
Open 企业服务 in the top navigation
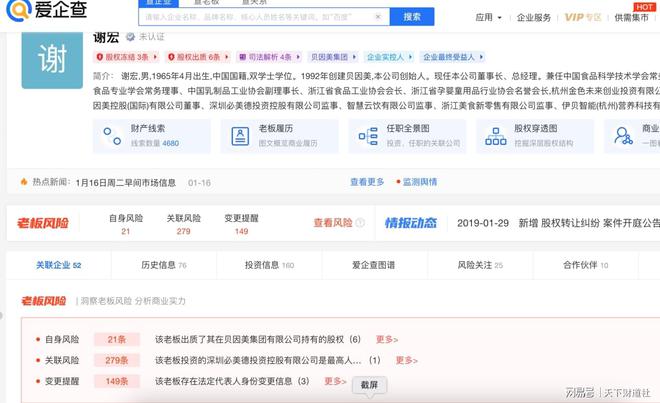[533, 17]
